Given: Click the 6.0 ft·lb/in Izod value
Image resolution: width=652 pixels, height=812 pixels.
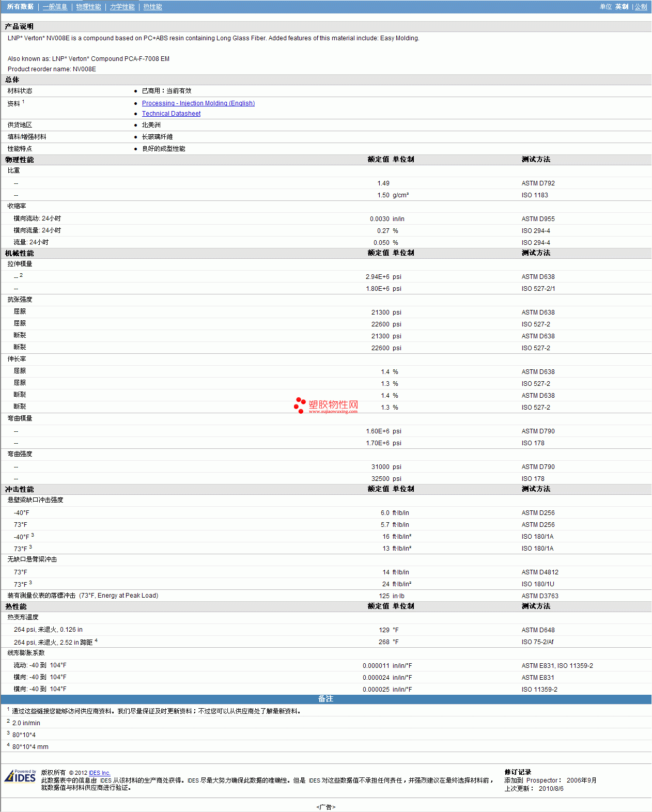Looking at the screenshot, I should [395, 513].
